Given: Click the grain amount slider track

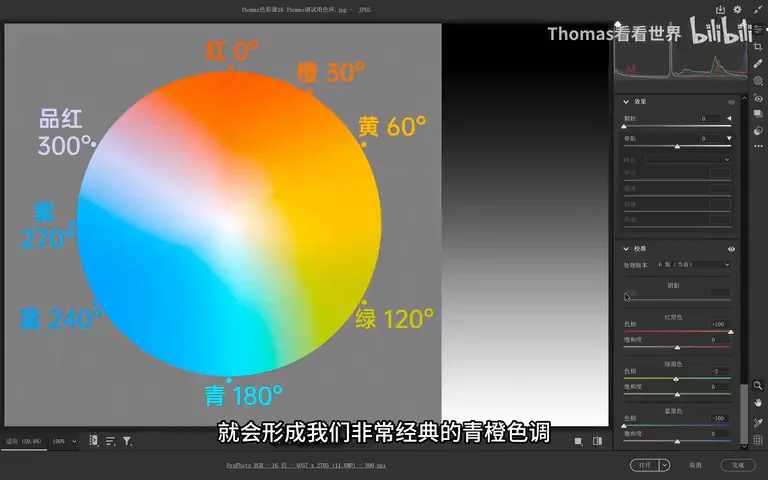Looking at the screenshot, I should click(677, 126).
